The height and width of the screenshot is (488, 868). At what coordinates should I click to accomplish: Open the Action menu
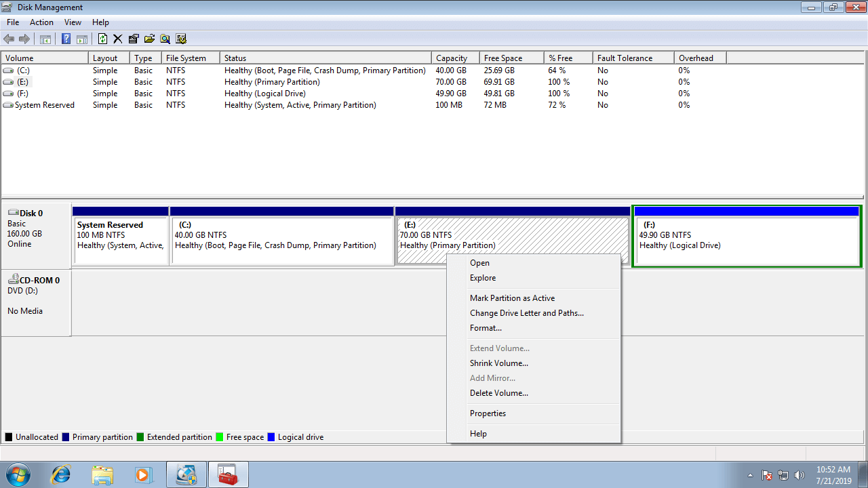41,22
